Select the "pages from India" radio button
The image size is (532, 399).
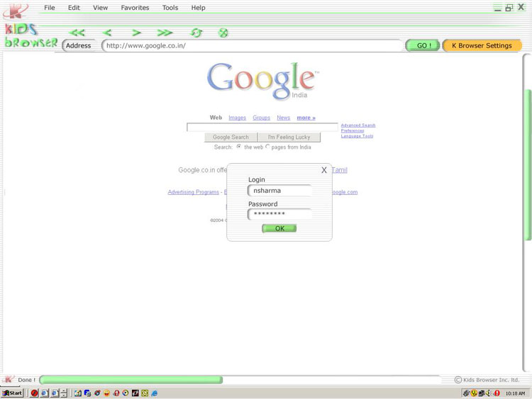tap(267, 147)
